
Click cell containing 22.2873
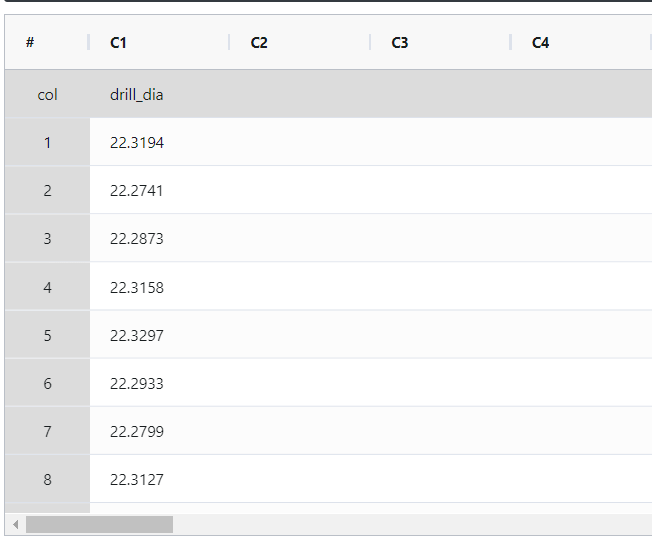point(159,238)
